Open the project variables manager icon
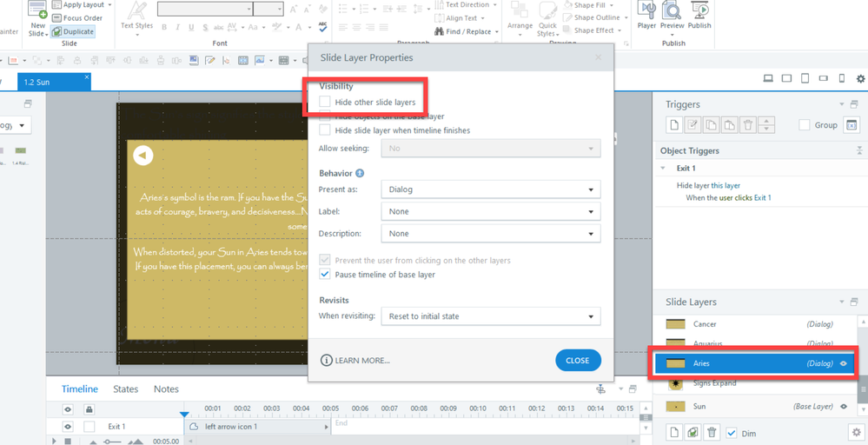 click(851, 125)
